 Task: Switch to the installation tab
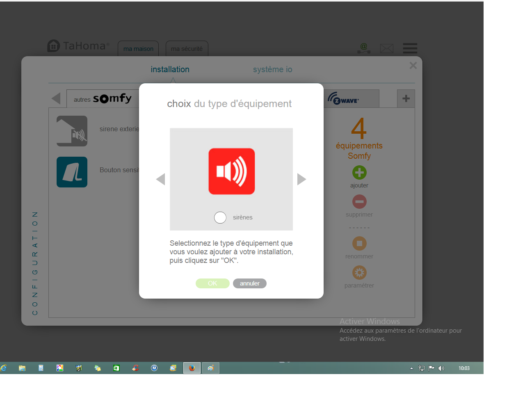(170, 70)
